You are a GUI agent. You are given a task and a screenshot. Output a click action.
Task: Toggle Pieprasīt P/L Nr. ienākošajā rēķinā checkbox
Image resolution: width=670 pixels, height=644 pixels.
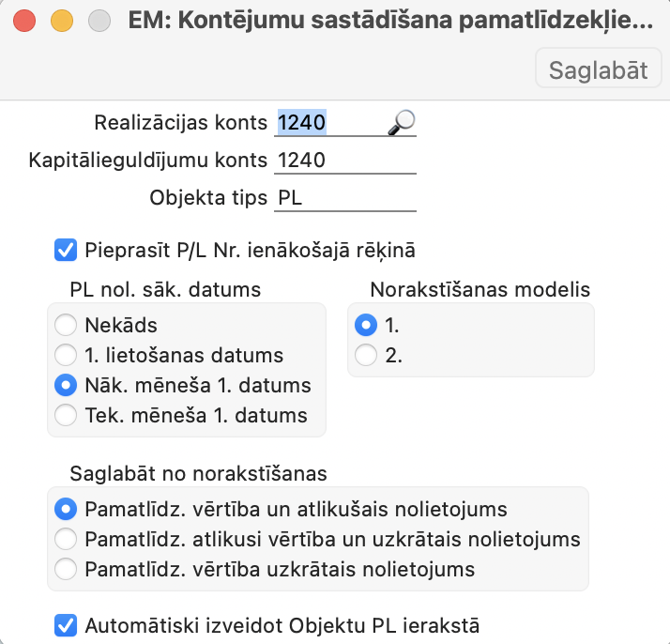[66, 251]
